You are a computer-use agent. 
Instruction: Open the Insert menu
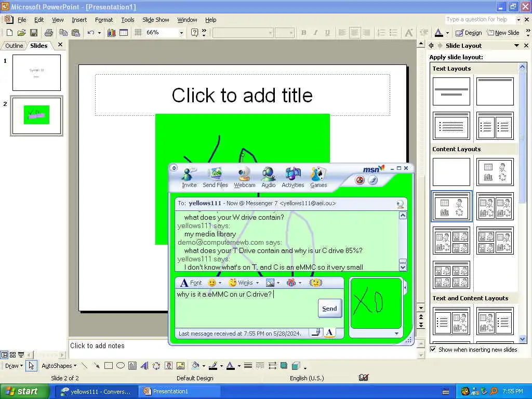tap(79, 20)
